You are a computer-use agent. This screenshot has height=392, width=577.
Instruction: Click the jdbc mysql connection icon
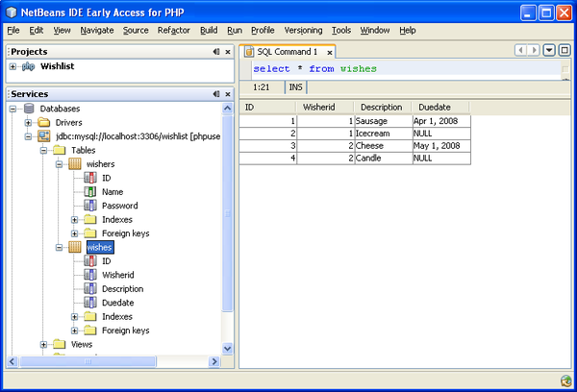[x=44, y=136]
